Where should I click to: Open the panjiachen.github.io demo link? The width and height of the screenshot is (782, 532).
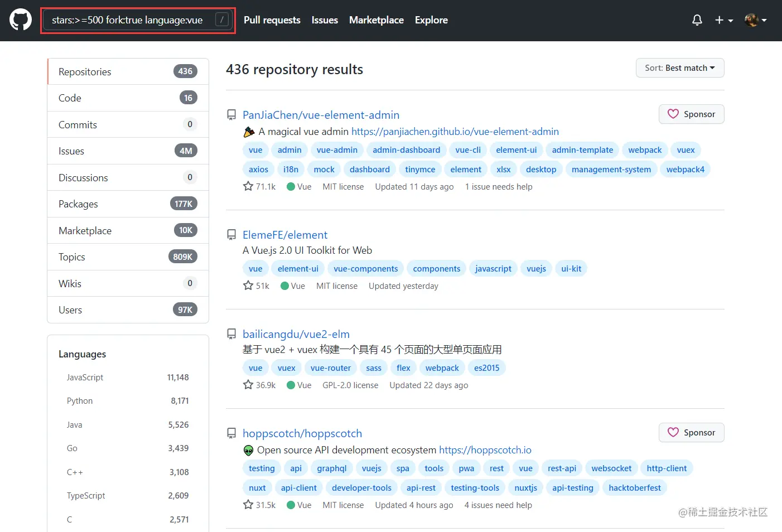pos(455,132)
